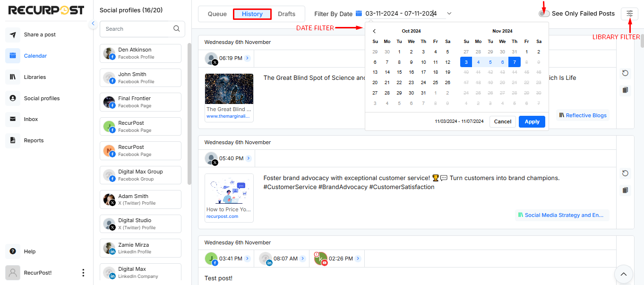644x285 pixels.
Task: Click in the profile Search field
Action: click(x=136, y=29)
